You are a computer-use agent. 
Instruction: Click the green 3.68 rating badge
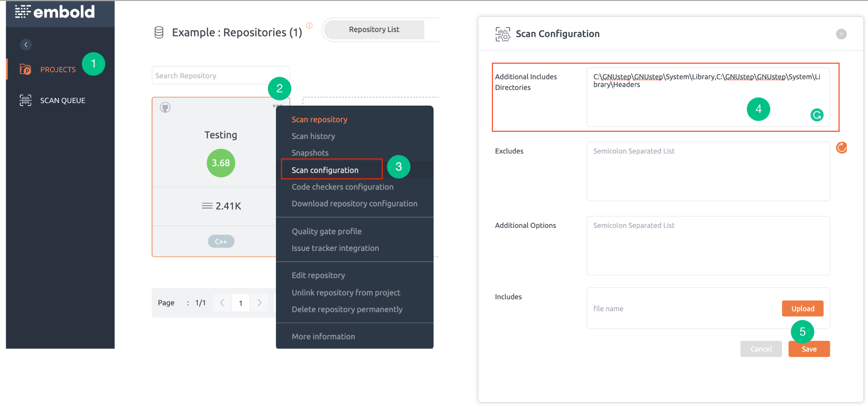pos(221,163)
